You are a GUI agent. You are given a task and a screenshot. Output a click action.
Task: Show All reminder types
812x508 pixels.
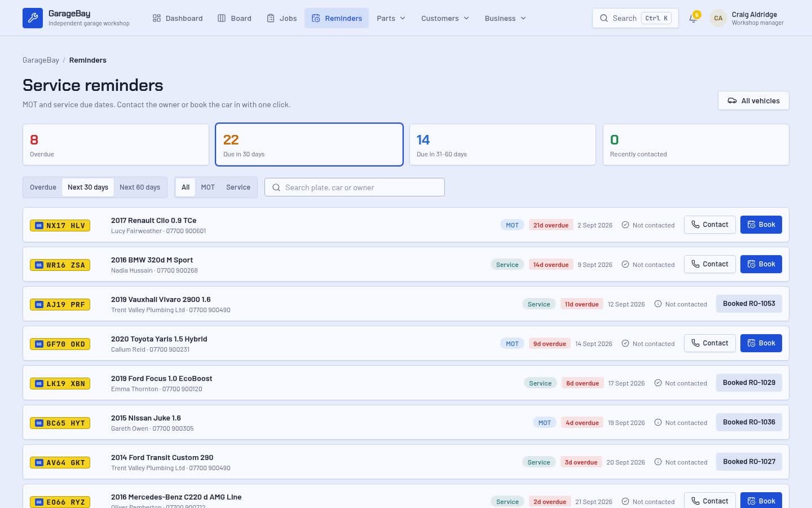click(186, 187)
